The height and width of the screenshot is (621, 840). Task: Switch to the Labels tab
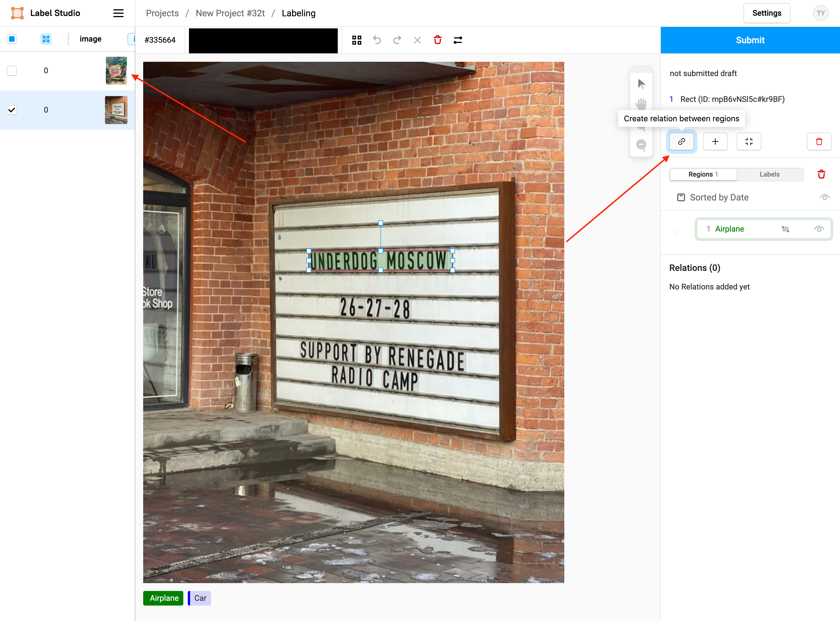769,174
